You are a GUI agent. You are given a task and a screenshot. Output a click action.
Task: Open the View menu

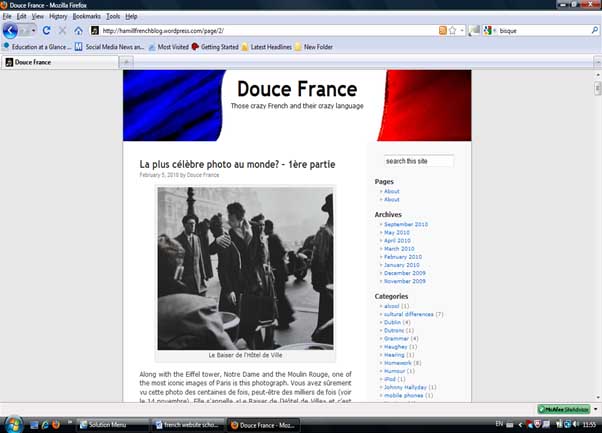[37, 16]
